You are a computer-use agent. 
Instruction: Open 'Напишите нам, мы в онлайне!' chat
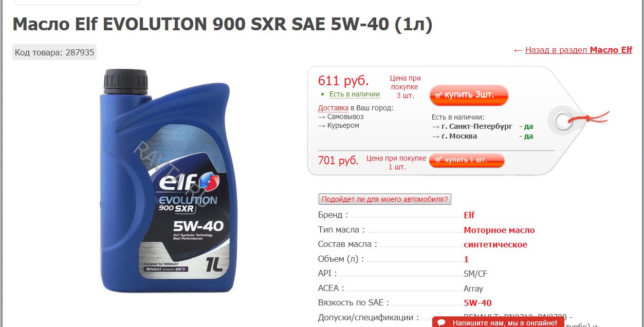498,322
